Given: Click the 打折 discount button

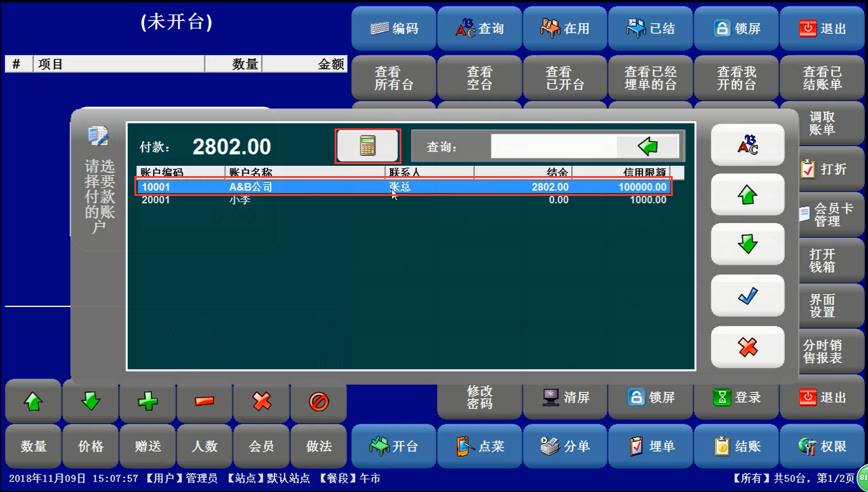Looking at the screenshot, I should 831,169.
